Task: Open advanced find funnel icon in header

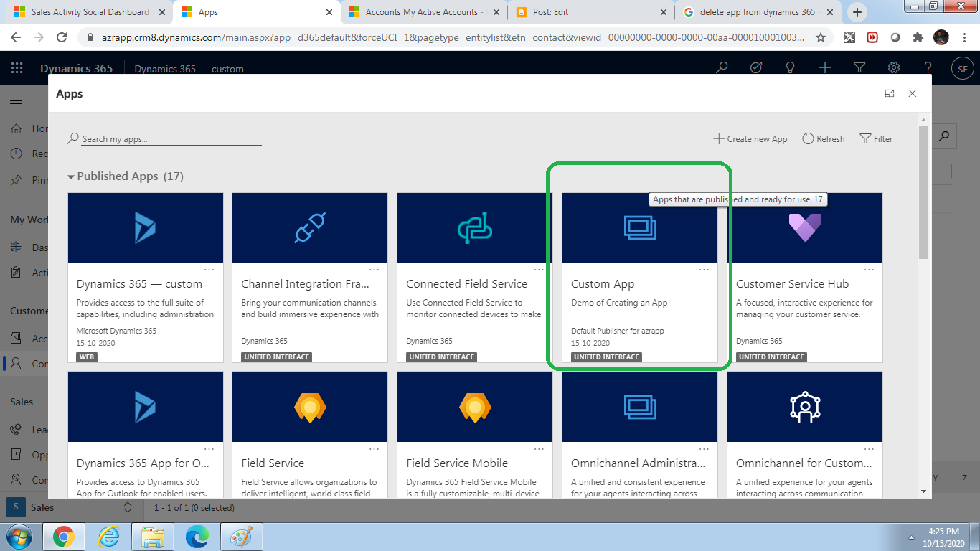Action: 859,68
